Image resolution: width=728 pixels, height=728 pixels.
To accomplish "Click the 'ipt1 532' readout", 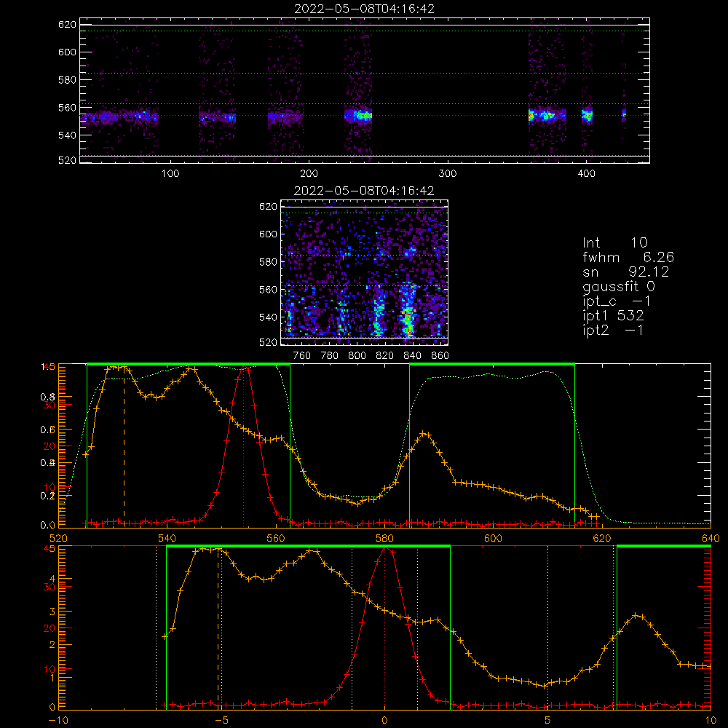I will tap(613, 316).
